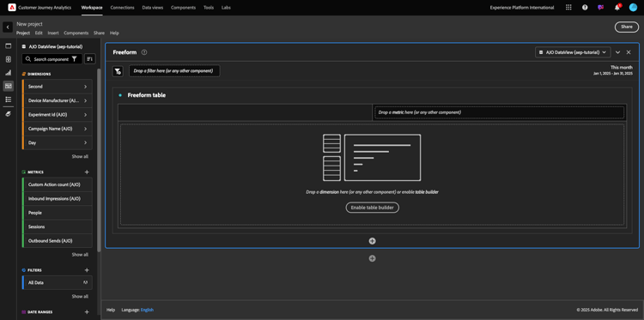
Task: Open the second left rail icon below Panels
Action: [9, 59]
